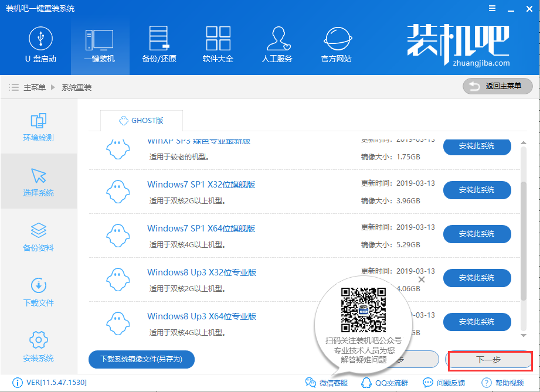Open 微信客服 WeChat support
Screen dimensions: 540x392
[x=327, y=383]
